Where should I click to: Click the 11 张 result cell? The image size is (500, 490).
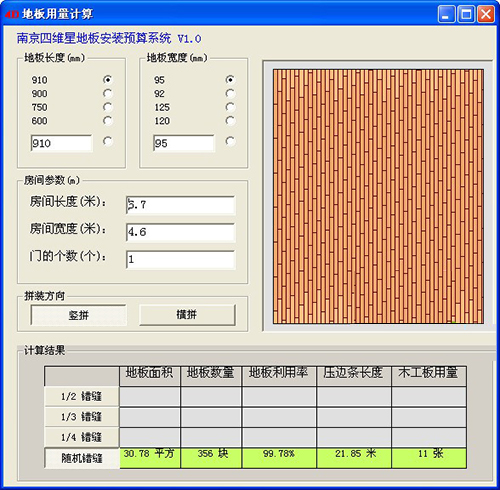(x=429, y=458)
